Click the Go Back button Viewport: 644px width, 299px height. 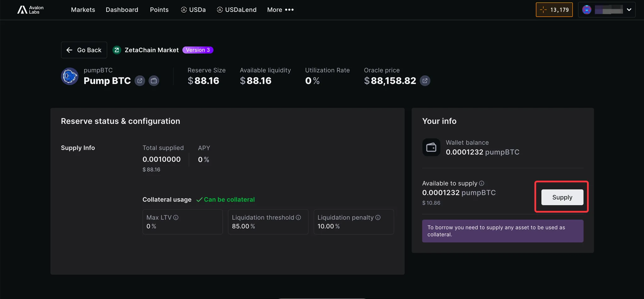pyautogui.click(x=84, y=50)
